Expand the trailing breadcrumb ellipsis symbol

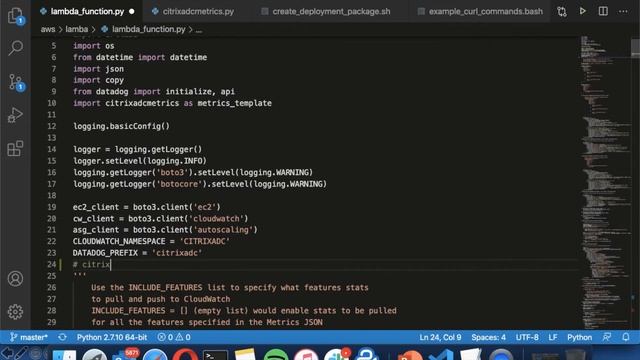199,30
